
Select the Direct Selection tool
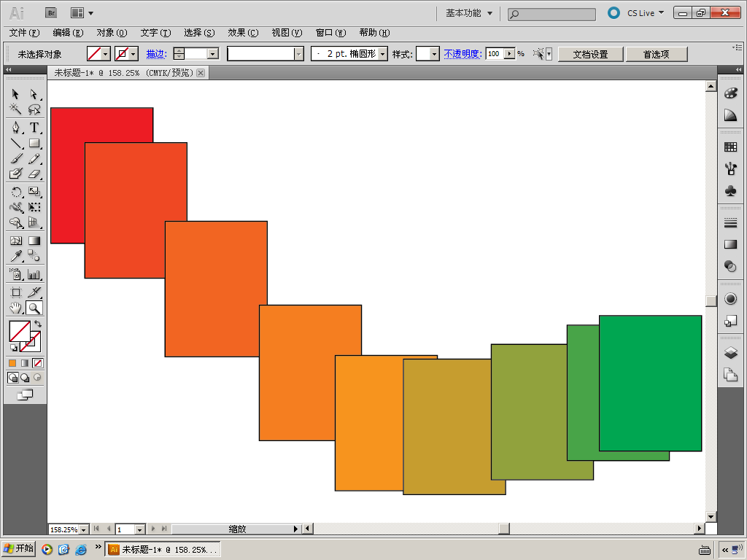[34, 94]
